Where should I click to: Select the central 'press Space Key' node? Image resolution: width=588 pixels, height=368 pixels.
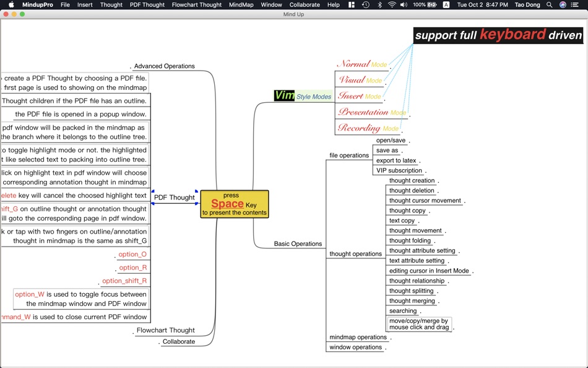pyautogui.click(x=235, y=204)
